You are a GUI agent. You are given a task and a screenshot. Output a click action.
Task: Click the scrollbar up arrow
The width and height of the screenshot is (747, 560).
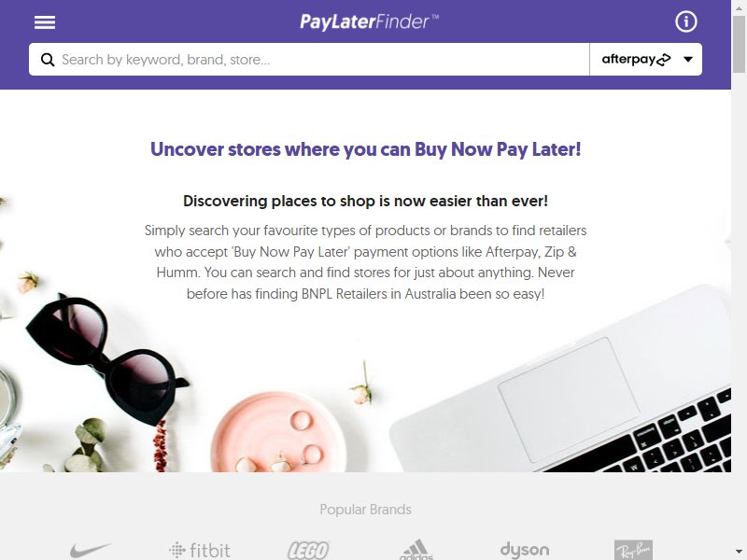(x=739, y=7)
